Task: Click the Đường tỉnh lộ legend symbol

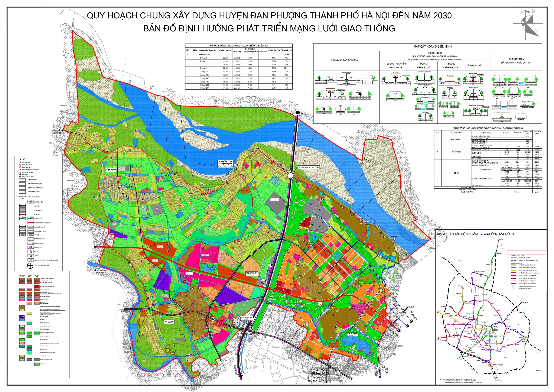Action: pyautogui.click(x=23, y=210)
